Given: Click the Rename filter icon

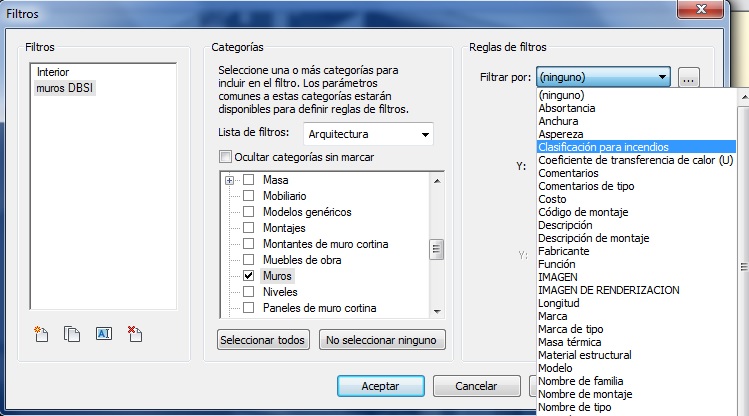Looking at the screenshot, I should point(103,335).
